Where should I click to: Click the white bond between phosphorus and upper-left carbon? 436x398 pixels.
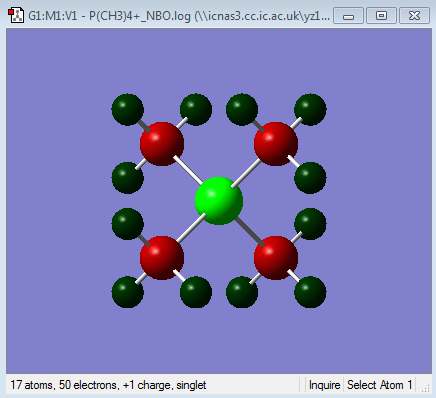click(x=188, y=170)
